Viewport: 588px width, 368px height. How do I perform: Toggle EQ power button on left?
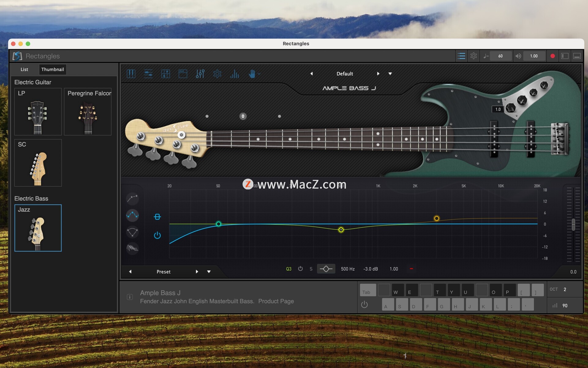(157, 235)
